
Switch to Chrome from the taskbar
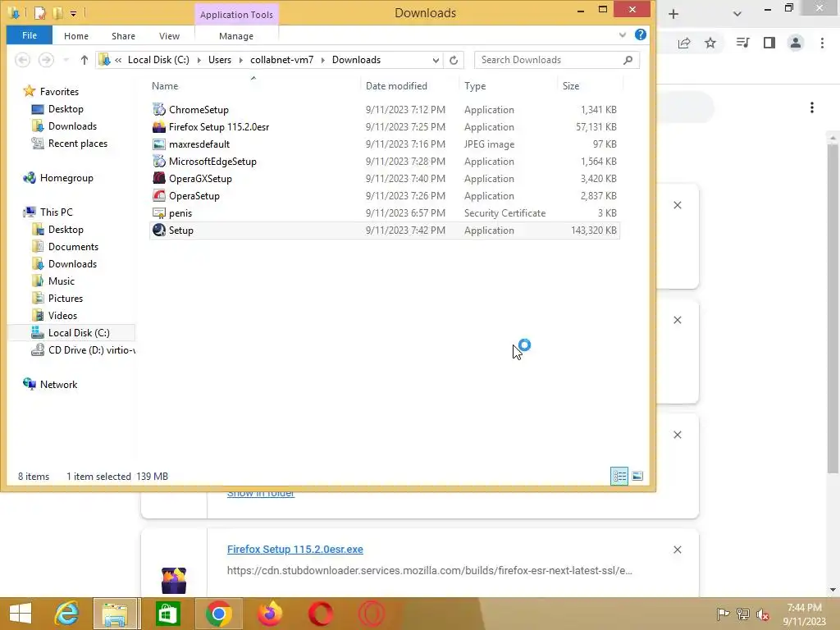click(x=218, y=614)
